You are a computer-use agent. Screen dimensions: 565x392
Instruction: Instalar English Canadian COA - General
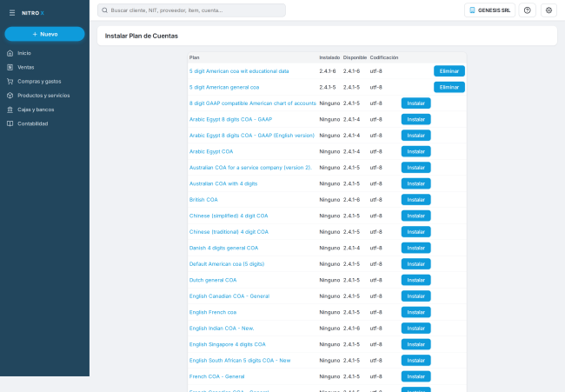point(415,296)
